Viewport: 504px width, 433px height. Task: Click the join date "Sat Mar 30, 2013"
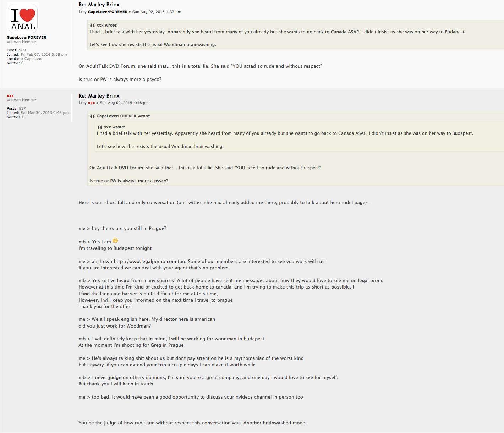(38, 113)
